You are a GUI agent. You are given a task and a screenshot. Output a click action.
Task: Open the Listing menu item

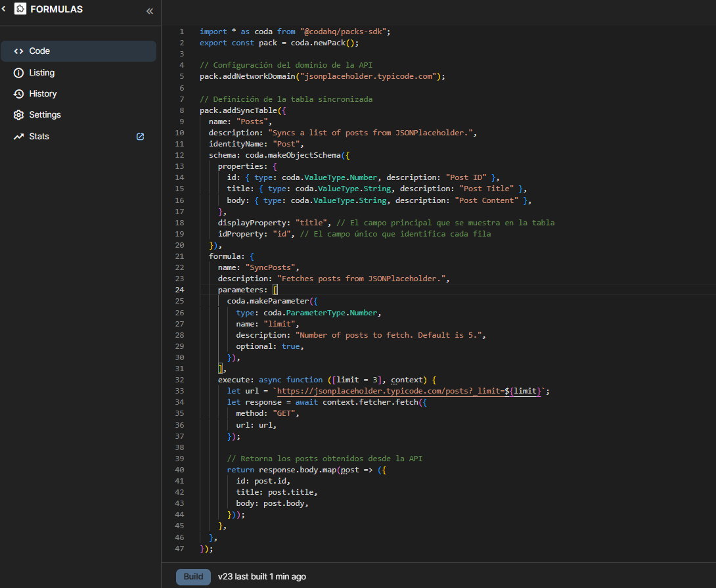(x=42, y=73)
